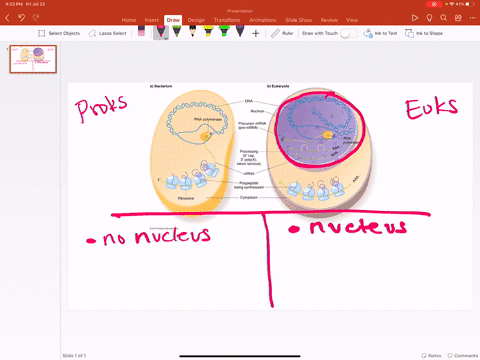This screenshot has width=480, height=360.
Task: Select the purple pen tool
Action: [x=240, y=32]
